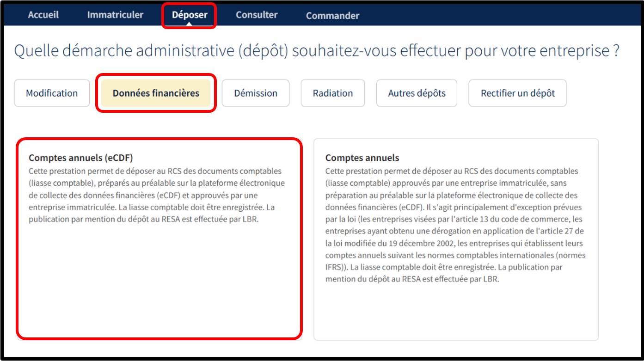Screen dimensions: 644x361
Task: Select the Déposer menu in the top bar
Action: click(x=190, y=15)
